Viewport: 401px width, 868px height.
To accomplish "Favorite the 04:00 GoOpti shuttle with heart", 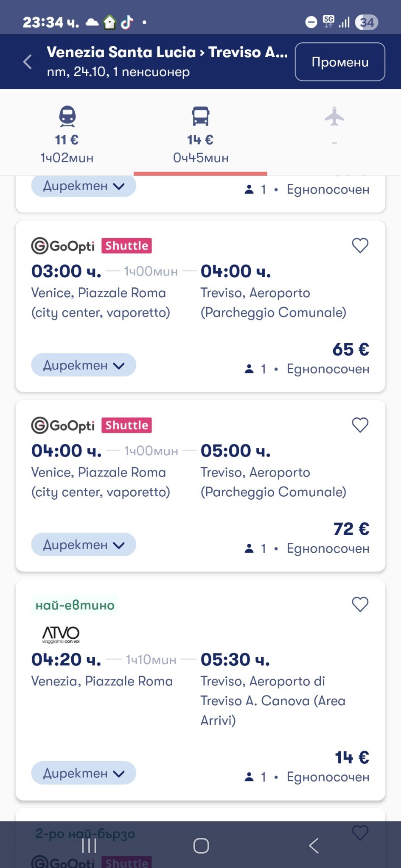I will click(x=360, y=425).
